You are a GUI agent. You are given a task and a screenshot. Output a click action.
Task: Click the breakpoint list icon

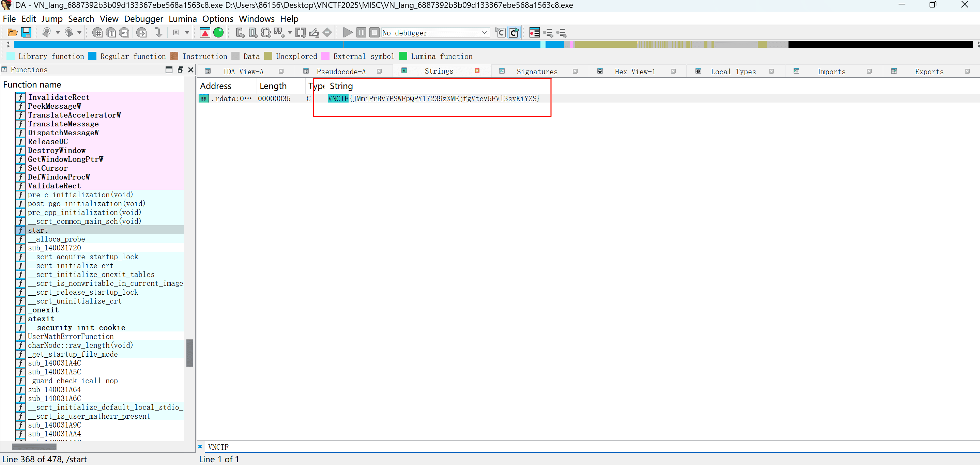tap(535, 33)
